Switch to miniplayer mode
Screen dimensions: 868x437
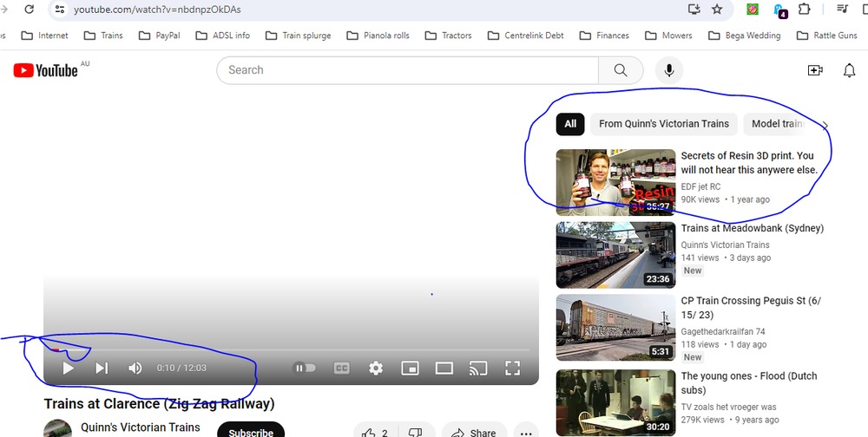click(410, 368)
